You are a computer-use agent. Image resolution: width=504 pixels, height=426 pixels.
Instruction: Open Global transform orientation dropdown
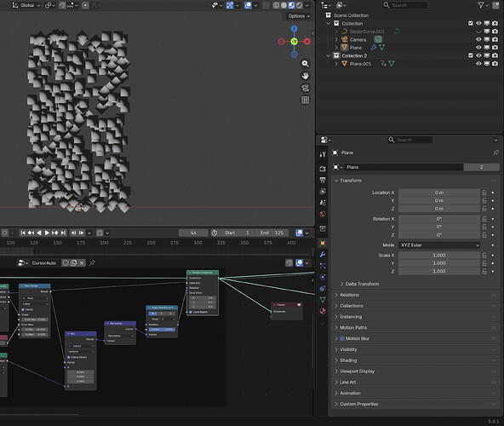click(26, 5)
